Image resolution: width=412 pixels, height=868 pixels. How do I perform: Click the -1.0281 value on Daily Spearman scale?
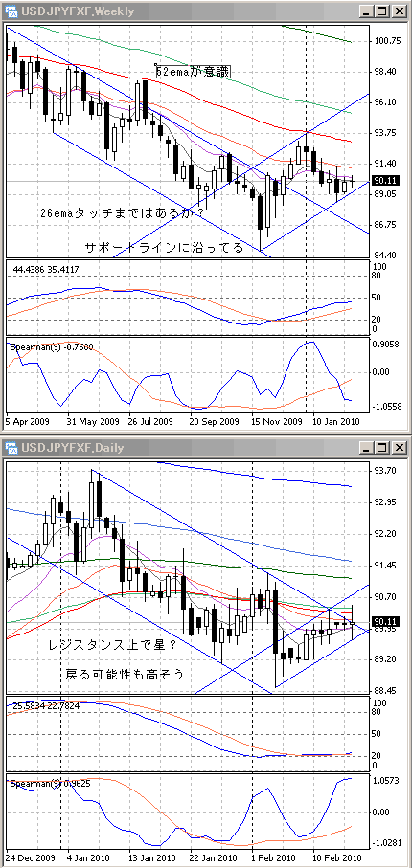(388, 843)
